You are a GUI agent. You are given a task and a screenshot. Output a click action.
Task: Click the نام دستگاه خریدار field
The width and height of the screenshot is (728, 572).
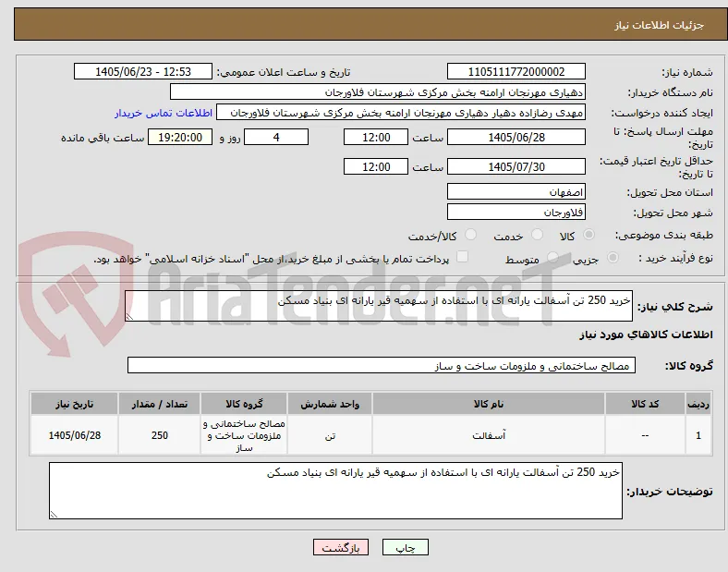(378, 91)
